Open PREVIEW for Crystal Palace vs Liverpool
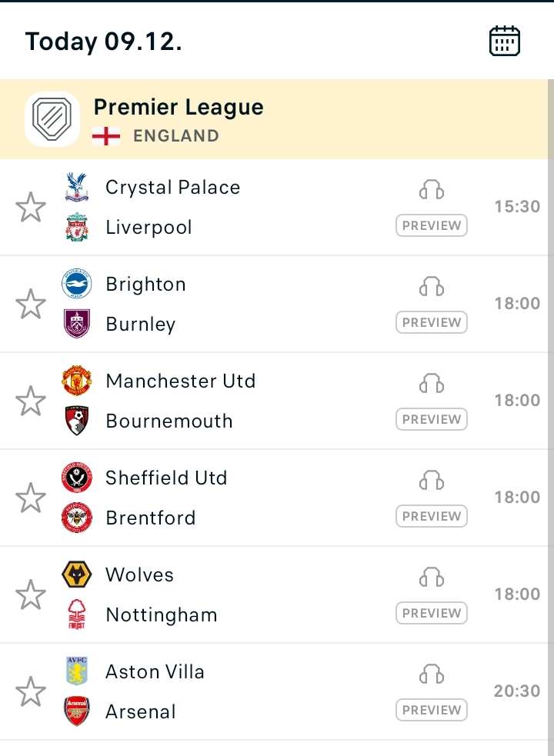 click(x=432, y=225)
